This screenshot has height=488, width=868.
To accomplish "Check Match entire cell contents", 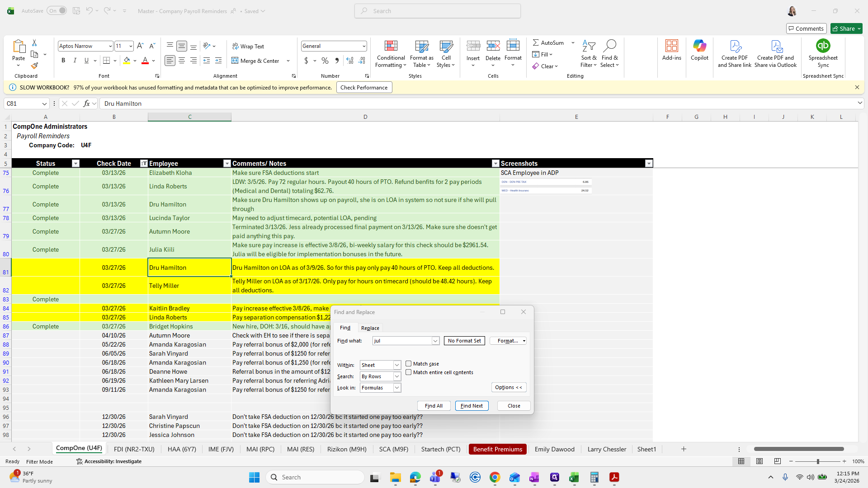I will (409, 372).
